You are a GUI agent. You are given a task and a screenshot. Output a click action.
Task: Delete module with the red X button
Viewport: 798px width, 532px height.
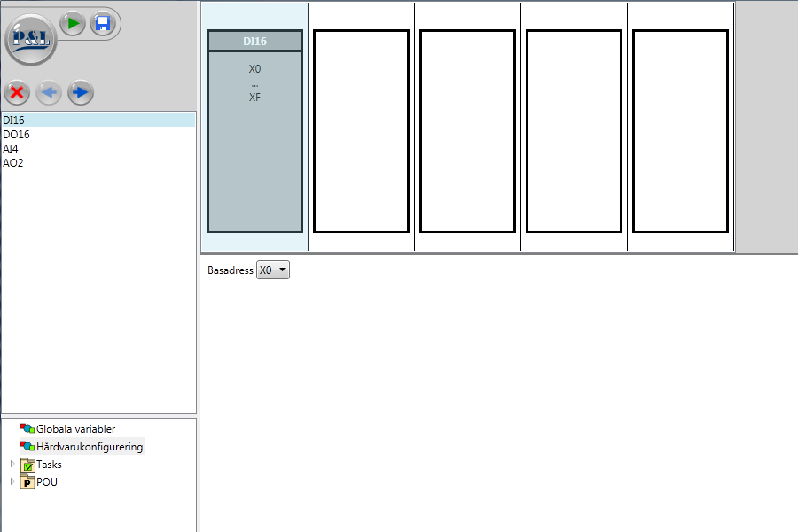17,92
